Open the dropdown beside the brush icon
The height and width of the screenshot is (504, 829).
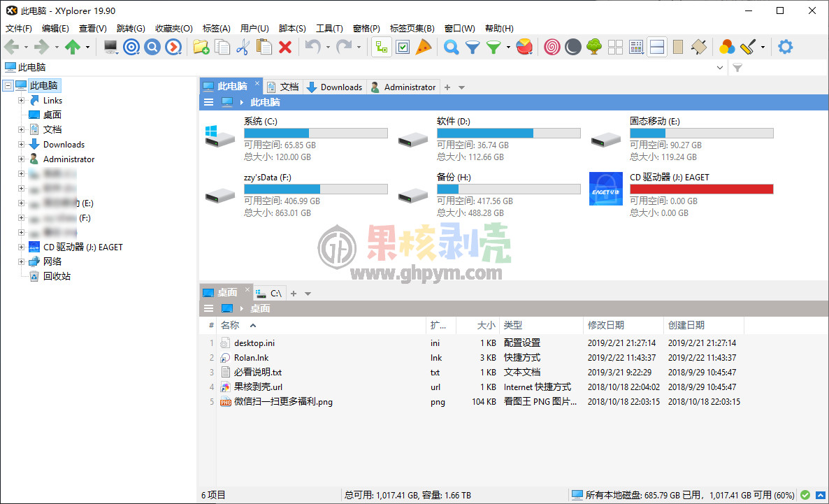(x=763, y=47)
